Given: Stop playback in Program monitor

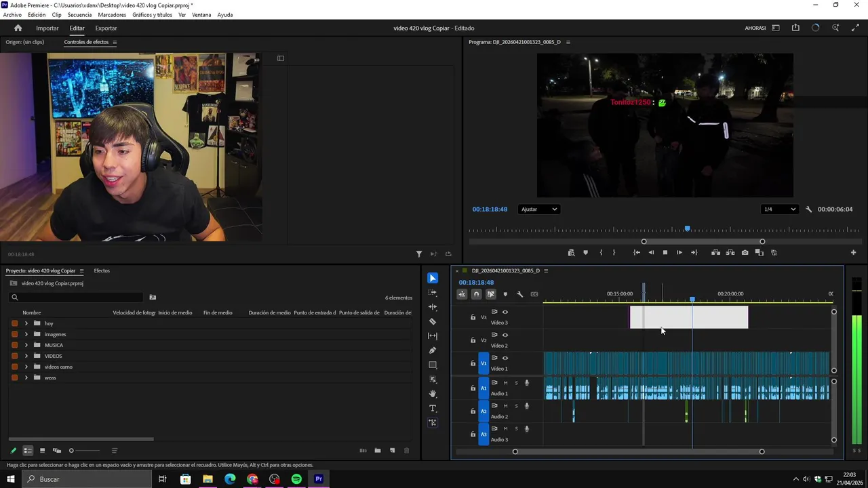Looking at the screenshot, I should (x=665, y=253).
